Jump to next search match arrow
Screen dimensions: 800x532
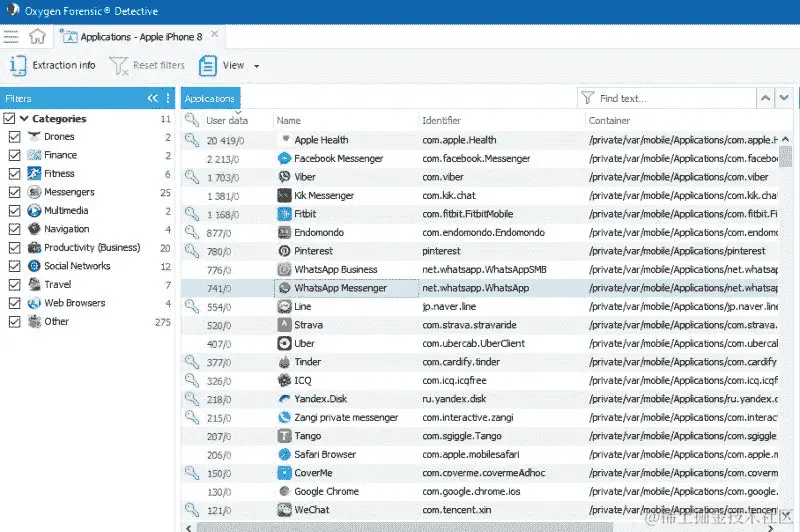pos(784,98)
